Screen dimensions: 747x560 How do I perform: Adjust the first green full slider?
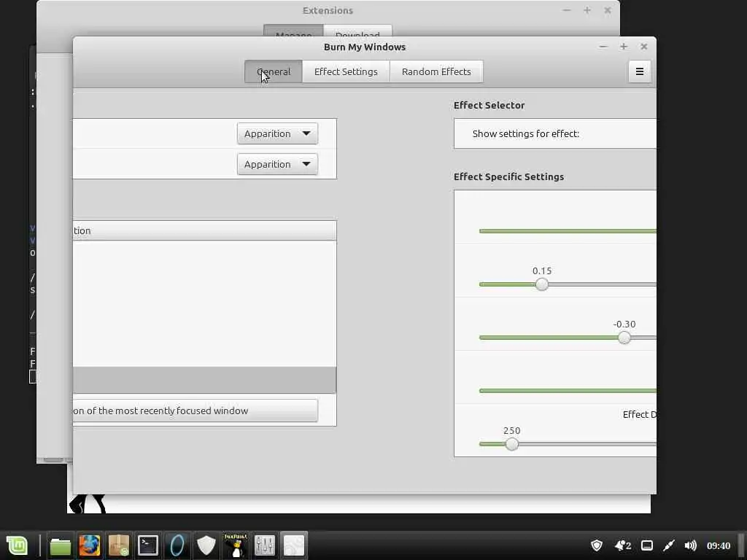[568, 231]
